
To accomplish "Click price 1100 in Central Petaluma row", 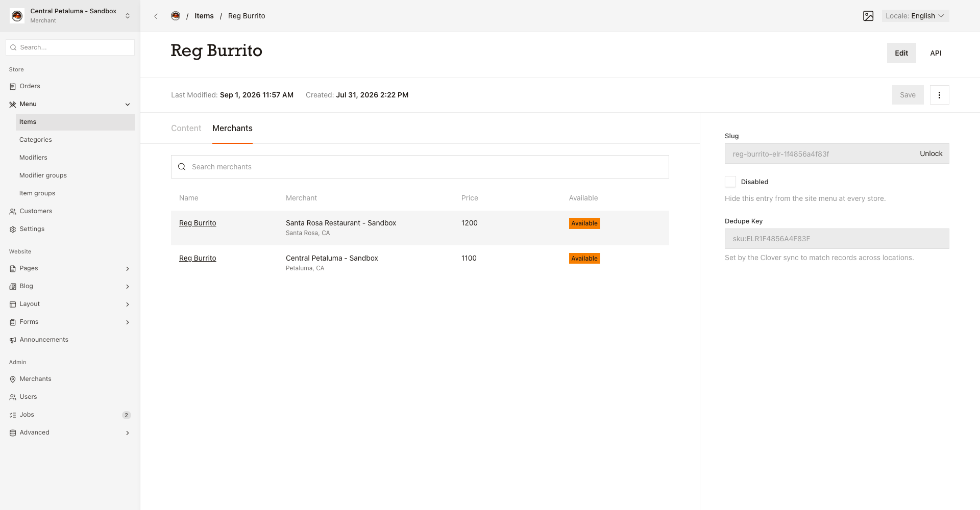I will 469,258.
